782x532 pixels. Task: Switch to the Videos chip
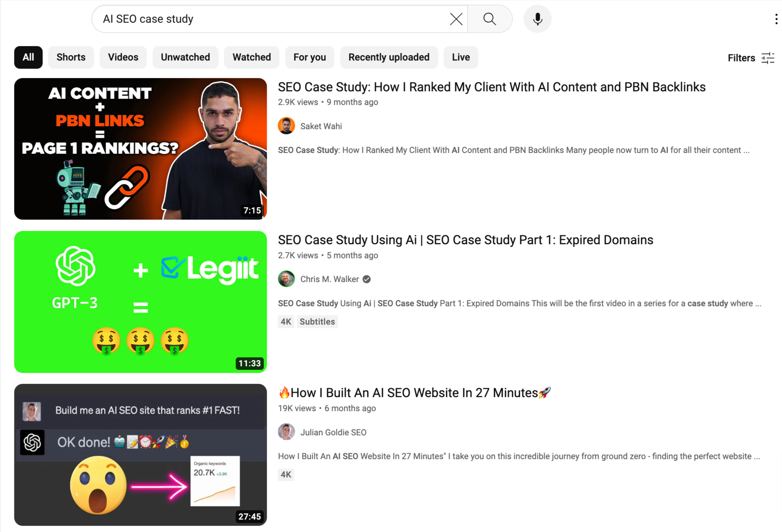pyautogui.click(x=123, y=57)
